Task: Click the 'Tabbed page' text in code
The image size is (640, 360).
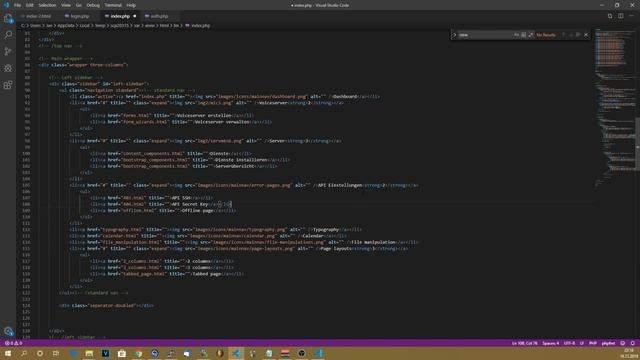Action: point(206,274)
